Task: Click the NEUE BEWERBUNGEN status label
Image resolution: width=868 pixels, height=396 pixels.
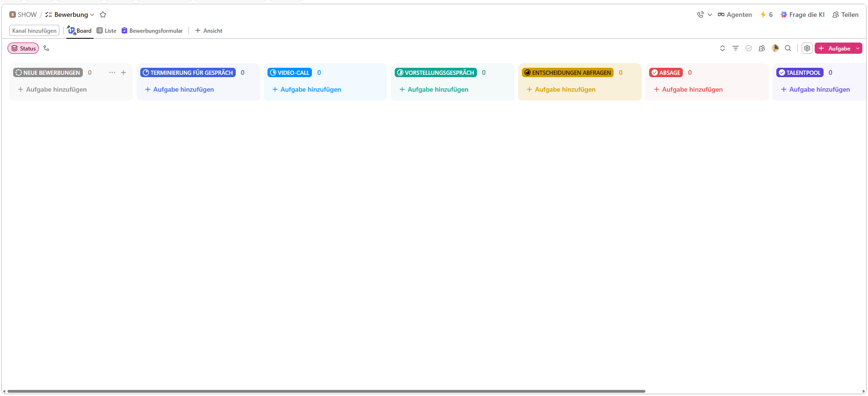Action: [48, 72]
